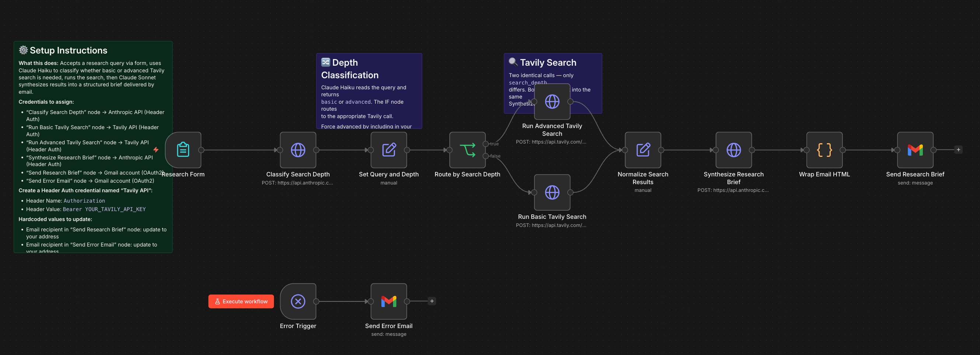Select the Normalize Search Results node
The height and width of the screenshot is (355, 980).
(x=643, y=150)
